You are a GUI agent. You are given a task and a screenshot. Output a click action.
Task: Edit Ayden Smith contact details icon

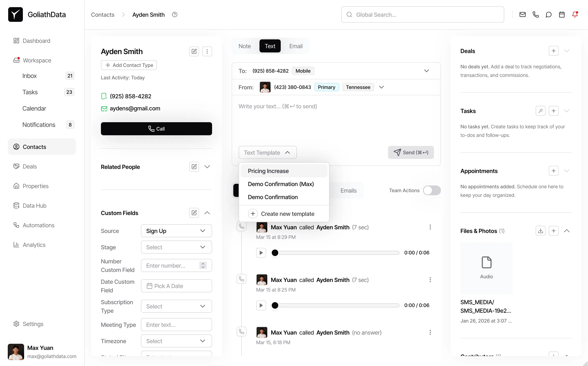click(x=194, y=51)
